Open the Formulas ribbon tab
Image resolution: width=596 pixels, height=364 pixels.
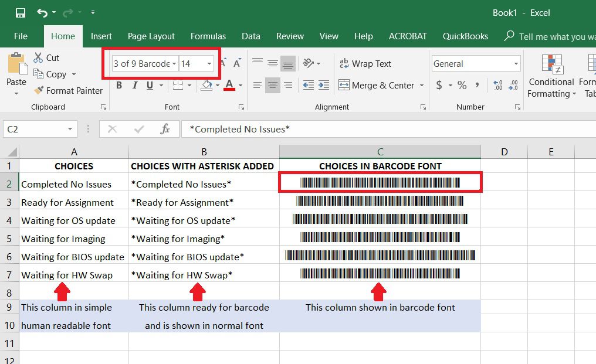point(208,36)
